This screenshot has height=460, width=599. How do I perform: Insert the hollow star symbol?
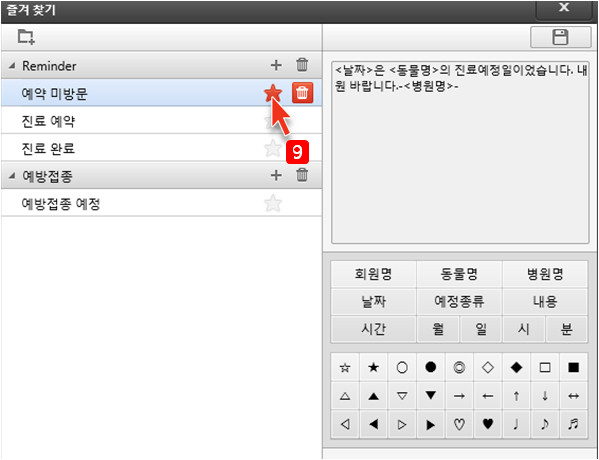pos(345,368)
